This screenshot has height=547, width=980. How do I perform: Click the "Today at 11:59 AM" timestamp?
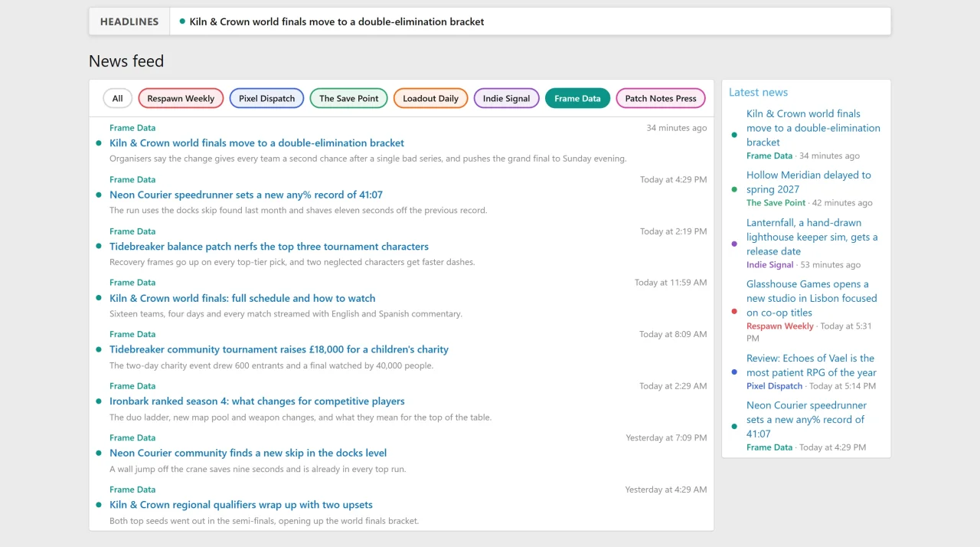[x=671, y=283]
